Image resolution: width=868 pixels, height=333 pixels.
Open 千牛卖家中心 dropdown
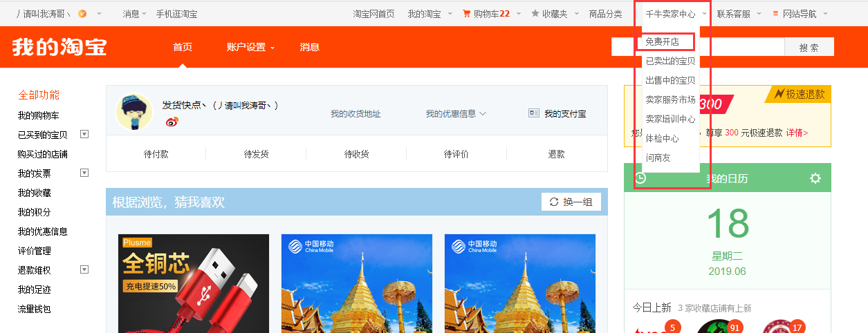click(676, 14)
